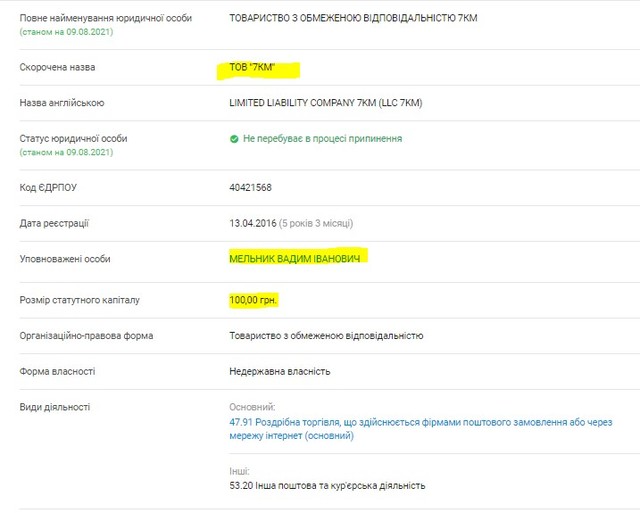This screenshot has width=640, height=513.
Task: Click the Уповноважені особи label
Action: pos(65,259)
